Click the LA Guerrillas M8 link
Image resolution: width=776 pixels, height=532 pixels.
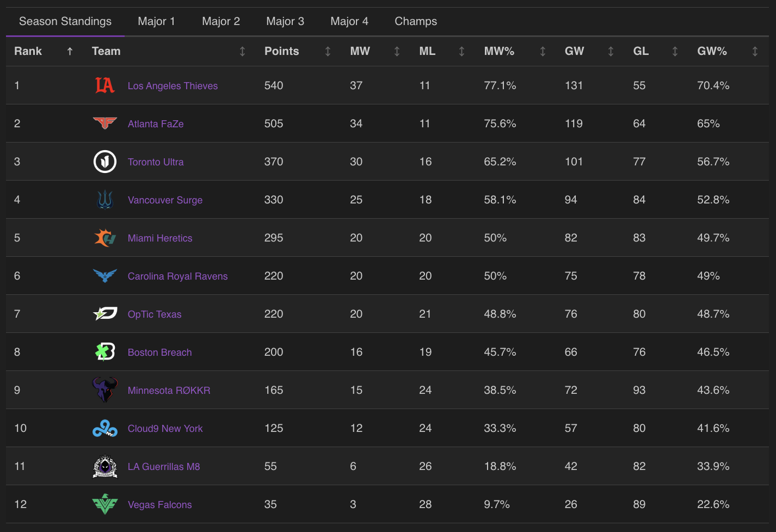pyautogui.click(x=163, y=467)
